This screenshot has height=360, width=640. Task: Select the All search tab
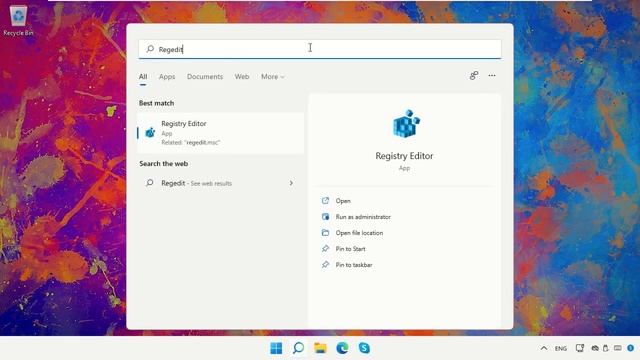click(x=143, y=77)
